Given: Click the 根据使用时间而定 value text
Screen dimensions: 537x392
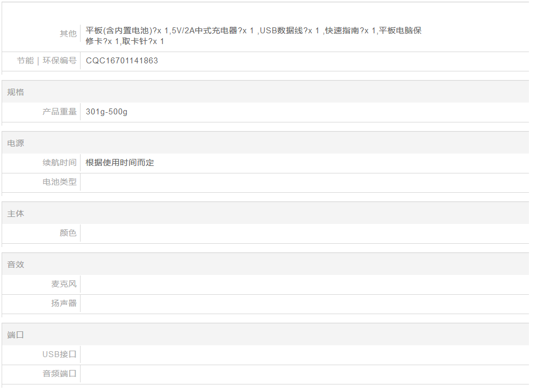Looking at the screenshot, I should [120, 163].
